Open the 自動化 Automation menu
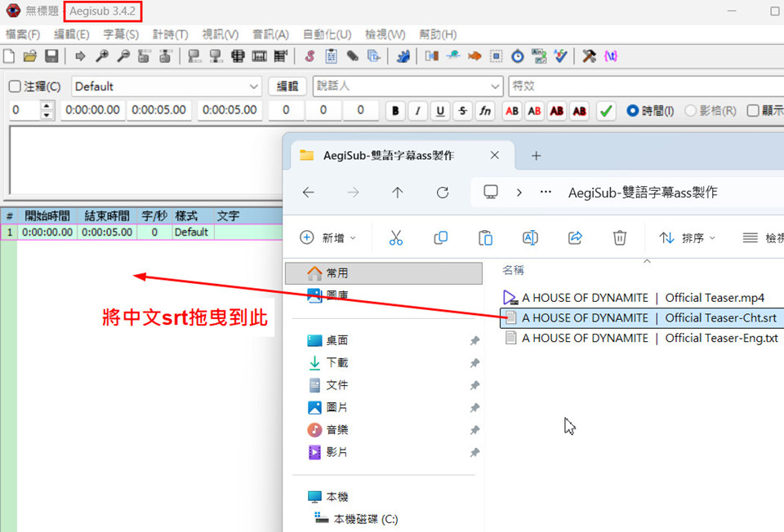The width and height of the screenshot is (784, 532). (327, 34)
